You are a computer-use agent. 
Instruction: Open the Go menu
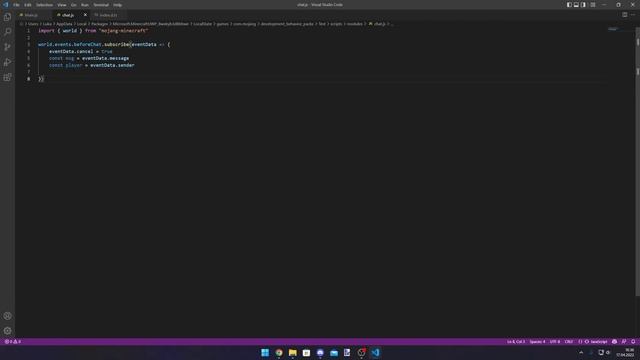[x=73, y=5]
